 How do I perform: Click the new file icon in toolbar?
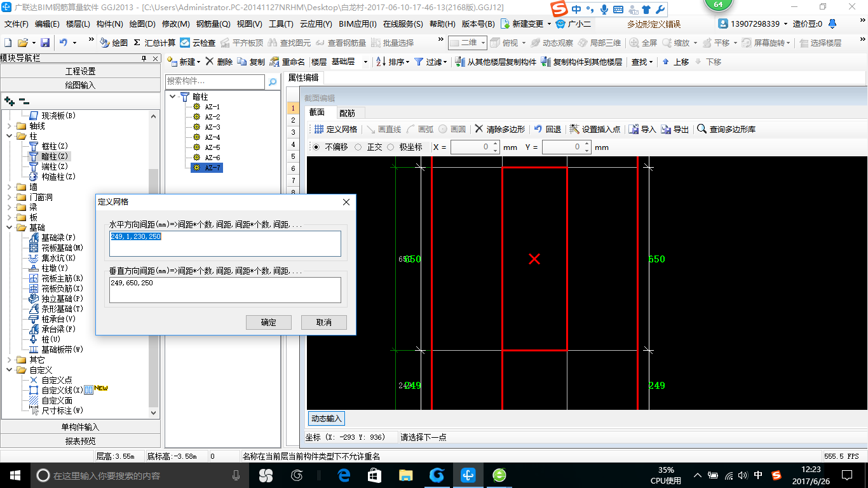(x=8, y=43)
